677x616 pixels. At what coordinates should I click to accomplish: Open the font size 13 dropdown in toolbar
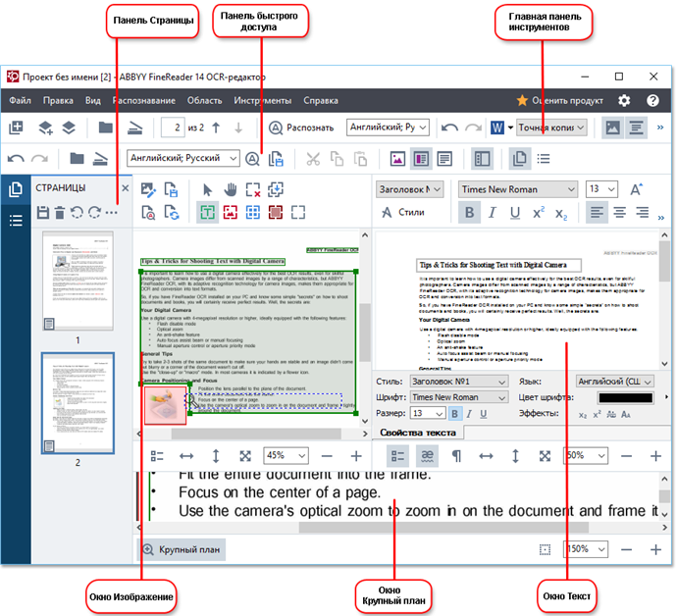[x=601, y=189]
